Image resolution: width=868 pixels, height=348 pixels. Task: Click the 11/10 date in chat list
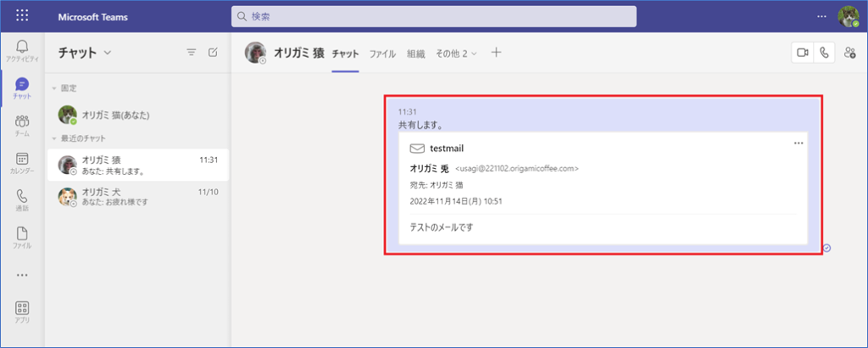pos(209,192)
